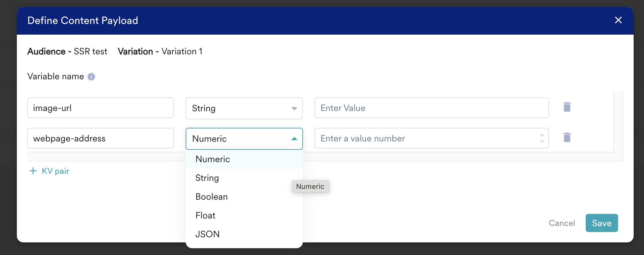Viewport: 644px width, 255px height.
Task: Delete the webpage-address variable row
Action: pos(567,138)
